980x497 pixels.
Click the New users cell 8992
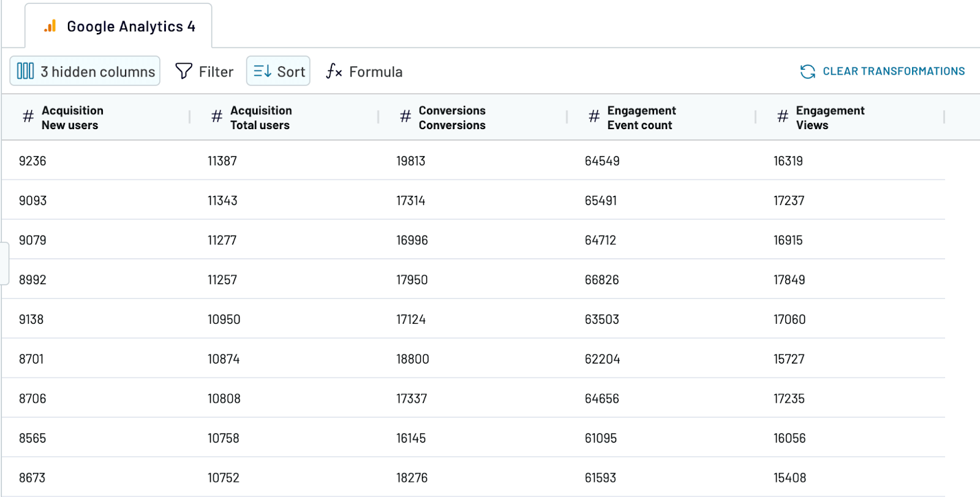point(32,280)
